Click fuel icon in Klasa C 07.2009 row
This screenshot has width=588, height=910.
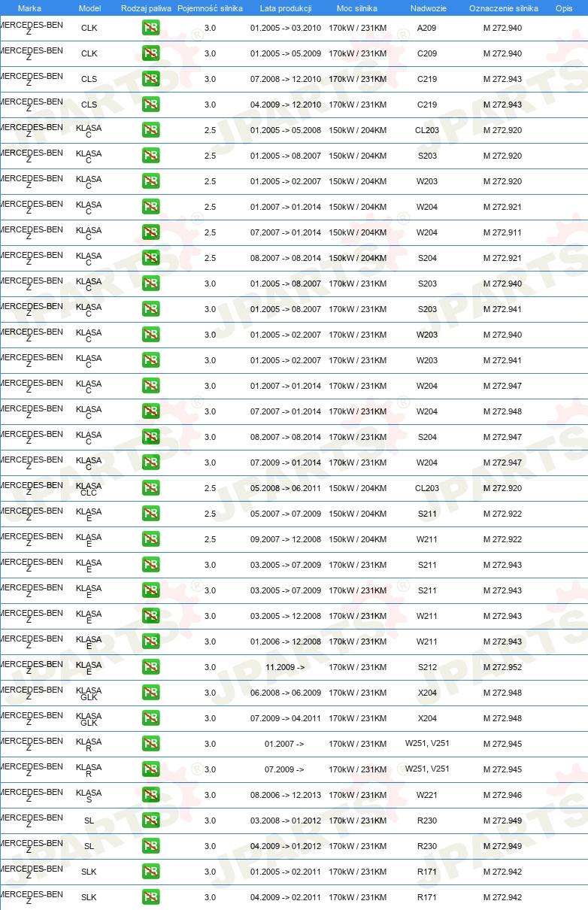point(150,463)
